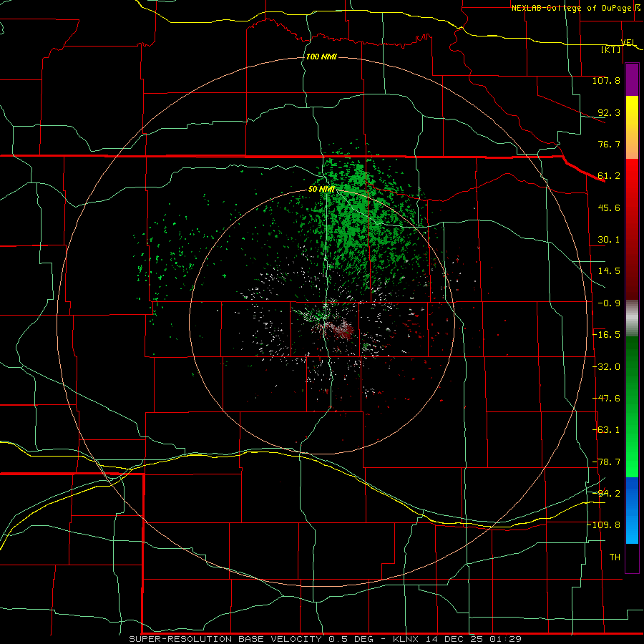The height and width of the screenshot is (644, 644).
Task: Click the 50 NMI range ring label
Action: pos(321,190)
